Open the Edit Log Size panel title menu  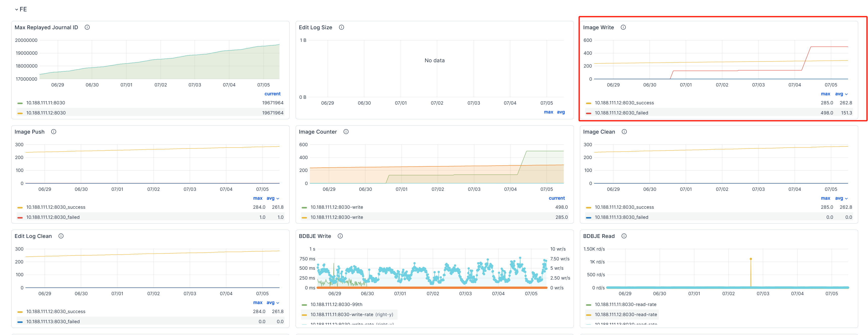tap(315, 27)
